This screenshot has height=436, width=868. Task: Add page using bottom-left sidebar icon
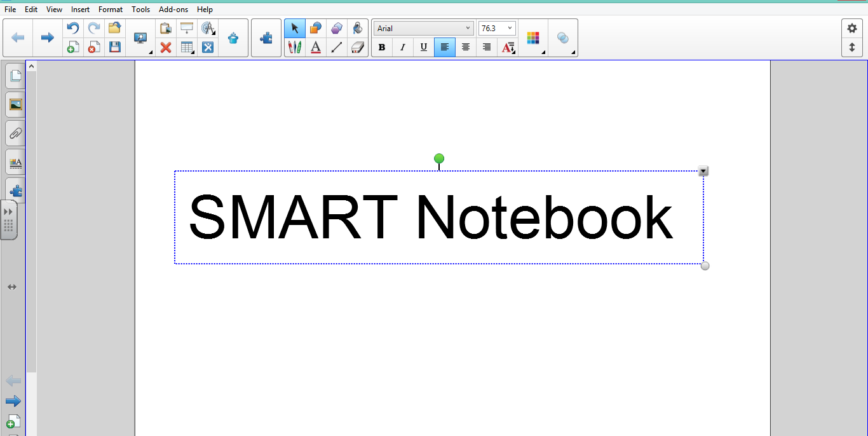point(13,421)
